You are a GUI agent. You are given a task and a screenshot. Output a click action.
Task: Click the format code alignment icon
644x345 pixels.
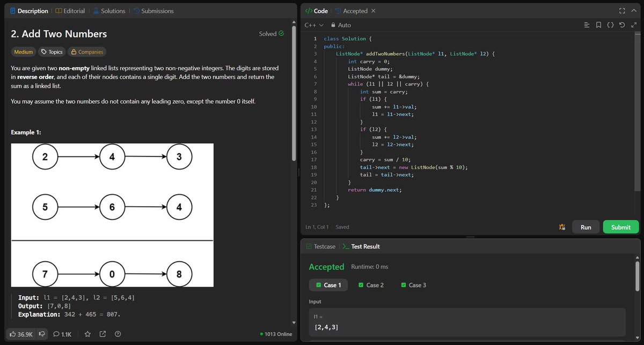click(x=587, y=25)
